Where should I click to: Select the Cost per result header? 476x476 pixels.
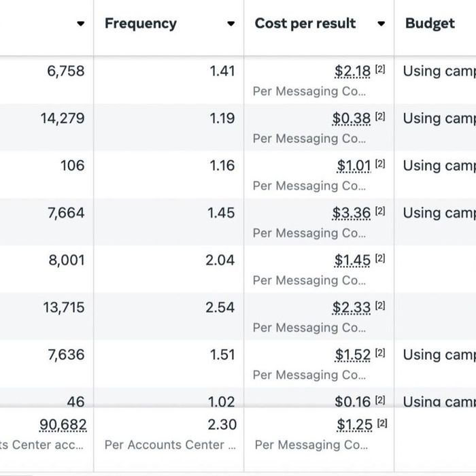click(305, 23)
